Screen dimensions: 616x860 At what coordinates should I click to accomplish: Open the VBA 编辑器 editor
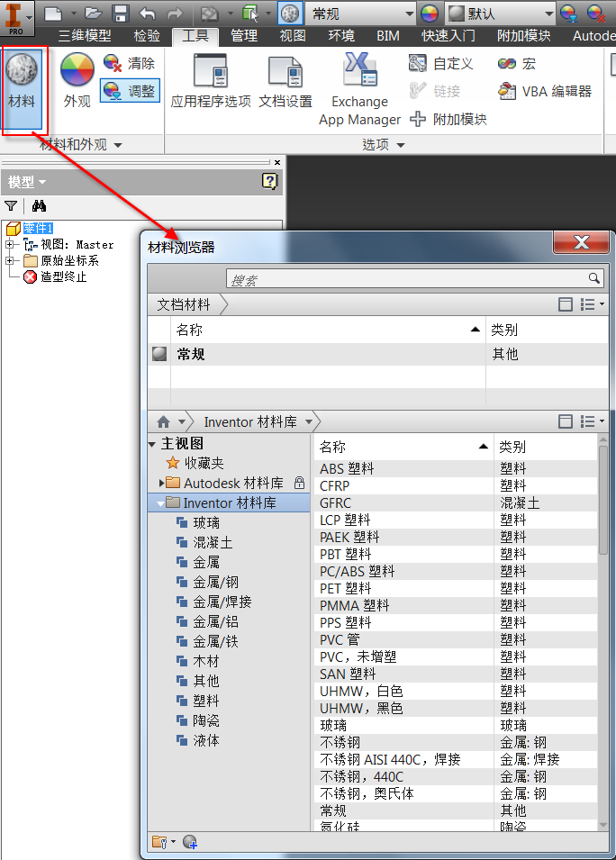pyautogui.click(x=546, y=91)
